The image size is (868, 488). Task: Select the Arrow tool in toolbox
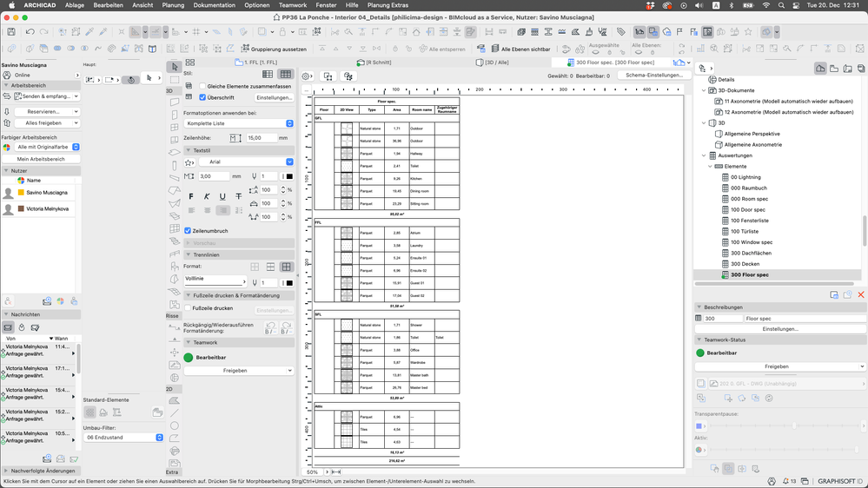click(174, 66)
